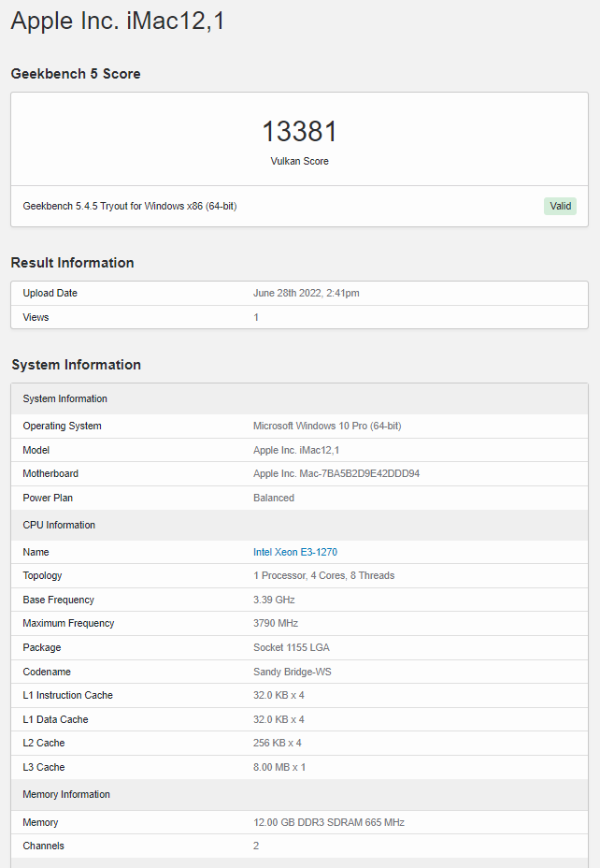Click the Apple Inc. iMac12,1 page title
The width and height of the screenshot is (600, 868).
(117, 22)
